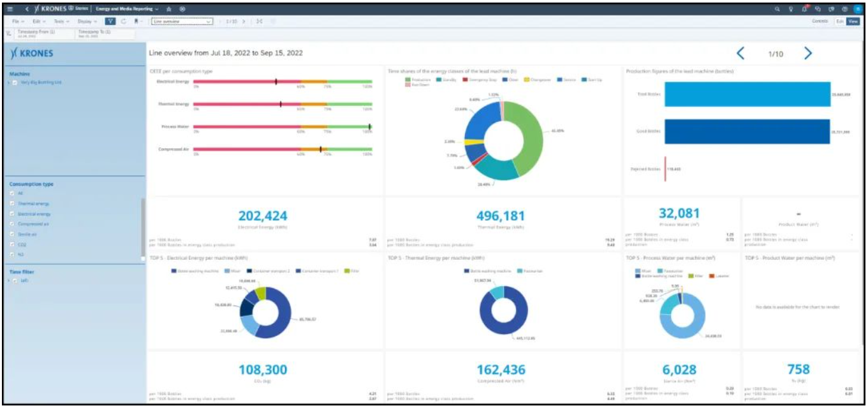The width and height of the screenshot is (868, 408).
Task: Click the Krones logo in the filter panel
Action: click(32, 54)
